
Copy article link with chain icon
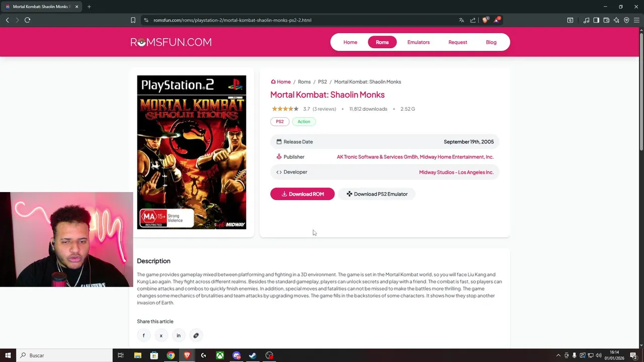[196, 335]
